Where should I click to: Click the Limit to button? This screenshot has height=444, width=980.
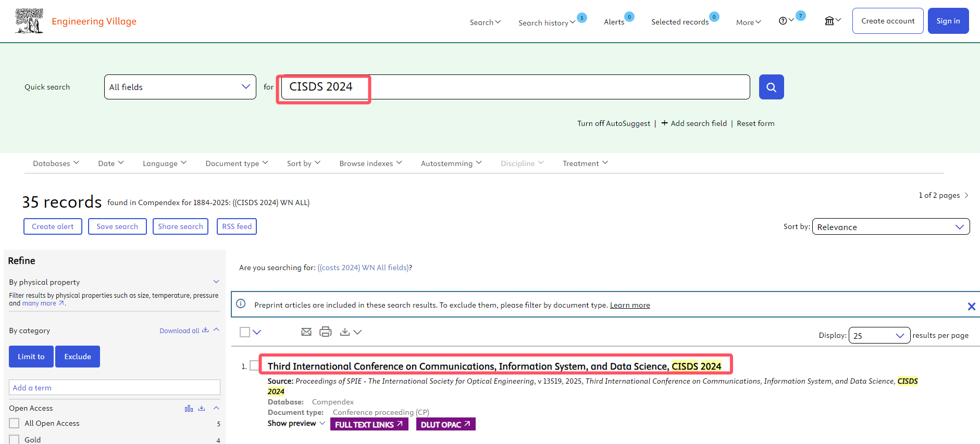(31, 357)
